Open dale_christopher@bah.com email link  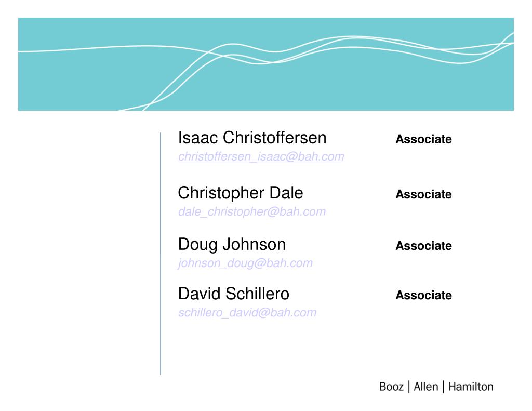[252, 212]
